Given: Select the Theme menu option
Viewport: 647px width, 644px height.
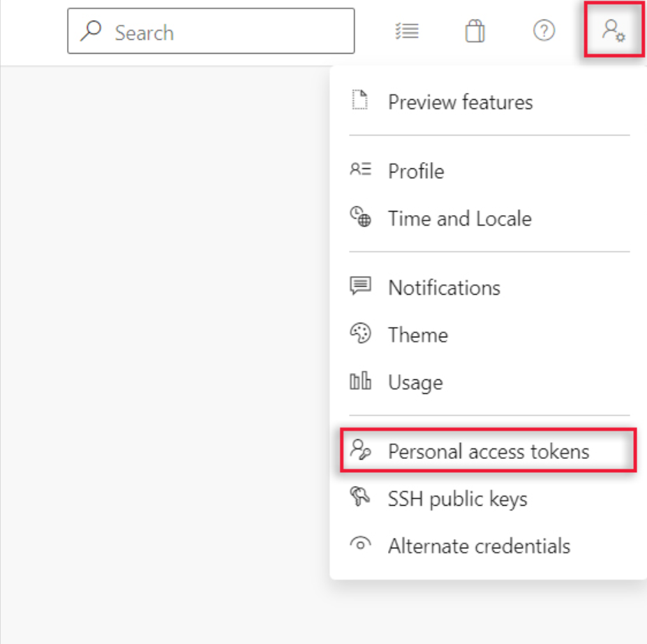Looking at the screenshot, I should 418,335.
